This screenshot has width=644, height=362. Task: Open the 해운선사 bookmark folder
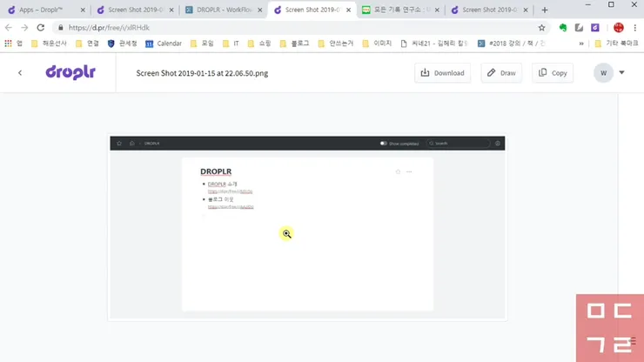pos(49,44)
